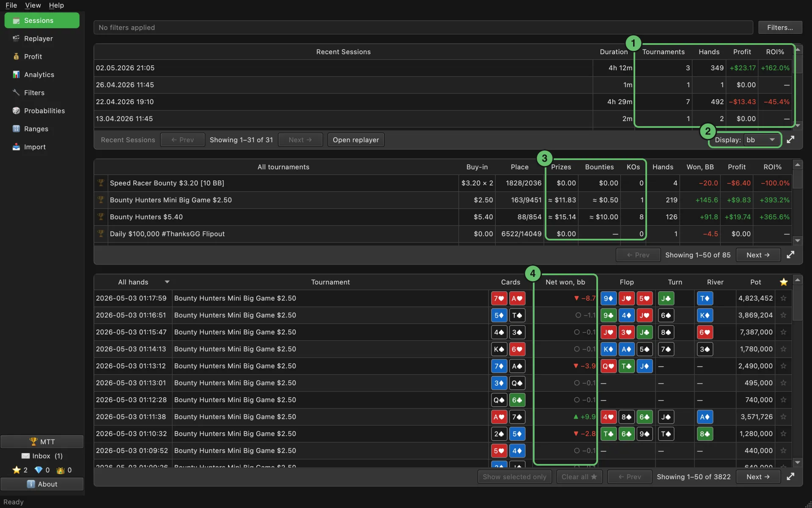Viewport: 812px width, 508px height.
Task: Expand the All hands panel to full size
Action: point(790,477)
